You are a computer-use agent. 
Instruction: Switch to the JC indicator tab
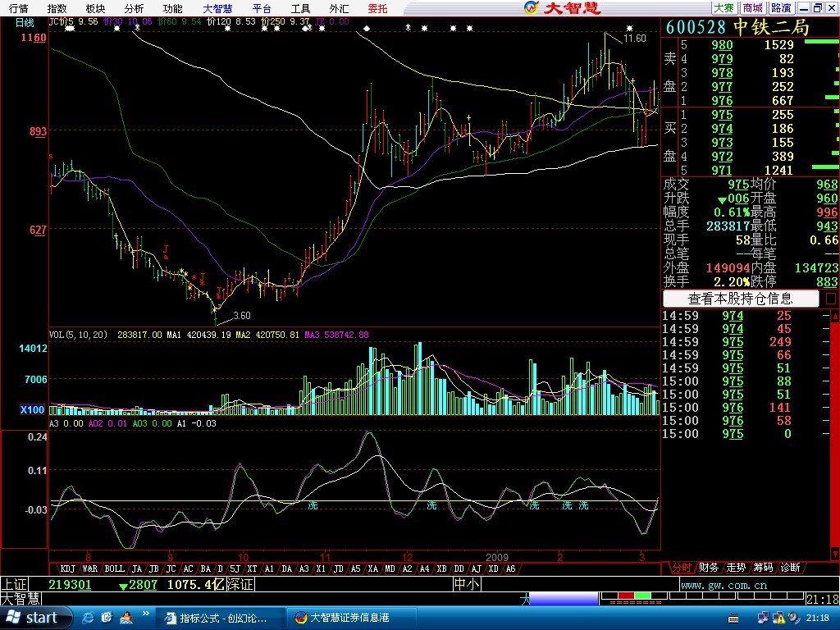coord(171,568)
